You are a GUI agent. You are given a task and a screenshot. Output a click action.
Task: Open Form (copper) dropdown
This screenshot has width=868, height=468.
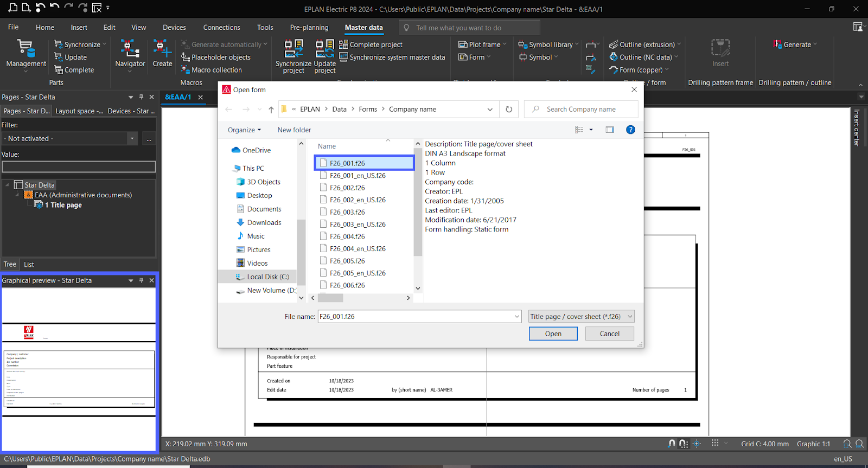tap(639, 70)
